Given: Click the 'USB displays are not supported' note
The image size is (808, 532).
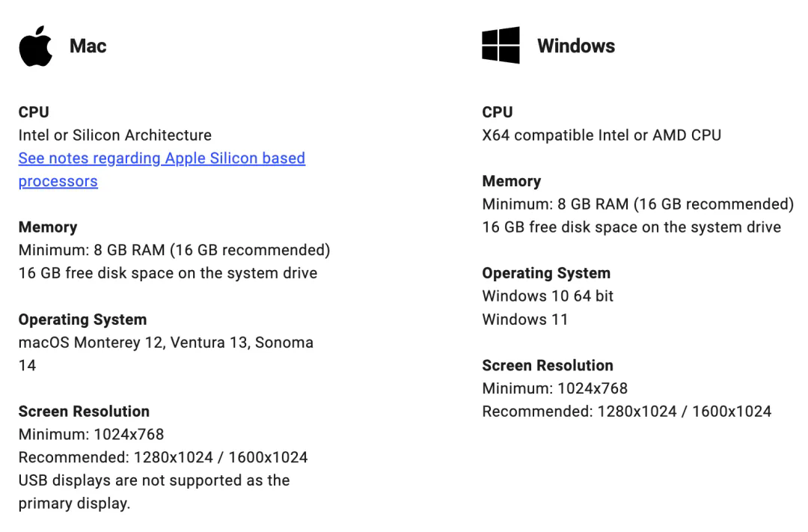Looking at the screenshot, I should click(x=154, y=492).
